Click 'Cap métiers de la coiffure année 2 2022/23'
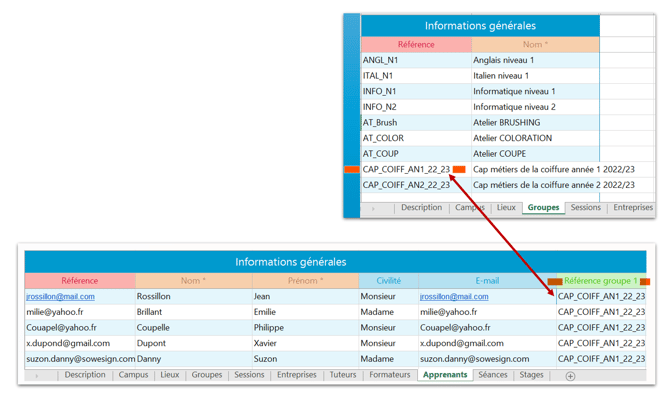Screen dimensions: 670x395 (554, 185)
